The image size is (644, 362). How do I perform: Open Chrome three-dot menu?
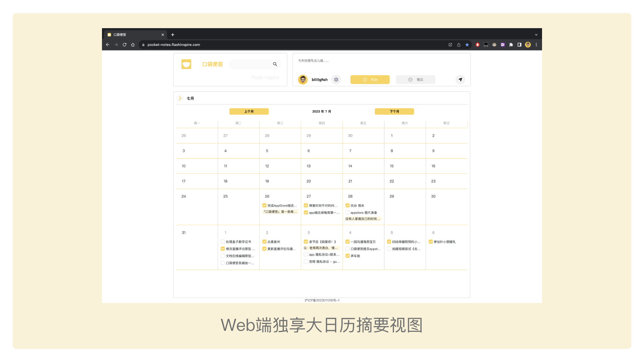click(536, 45)
